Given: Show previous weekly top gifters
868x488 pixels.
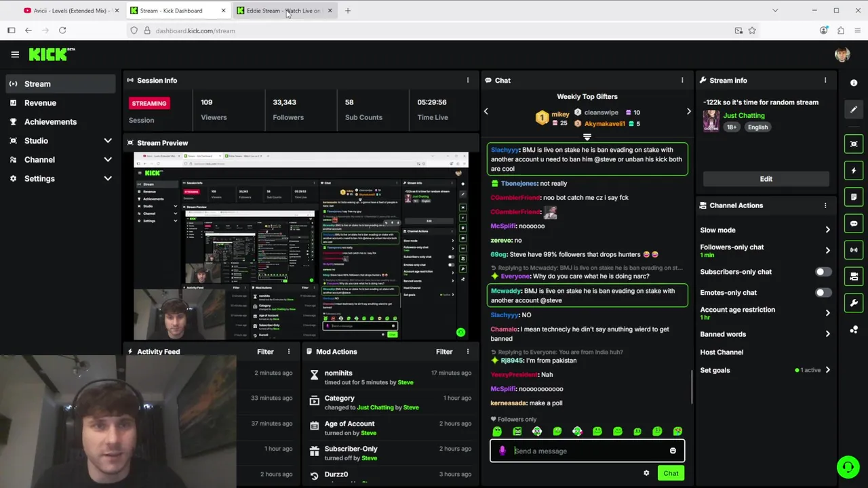Looking at the screenshot, I should click(x=486, y=111).
